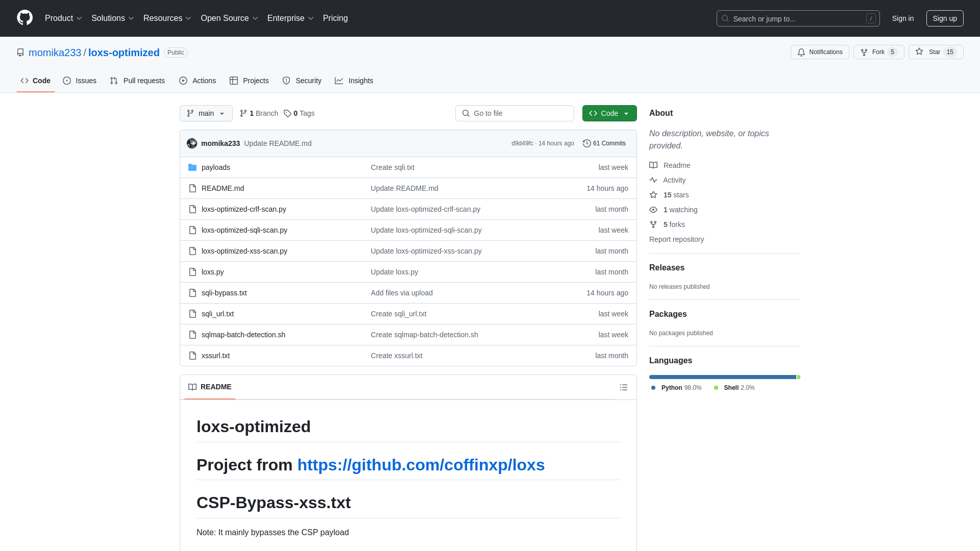Focus the Search or jump to field
980x551 pixels.
point(798,18)
